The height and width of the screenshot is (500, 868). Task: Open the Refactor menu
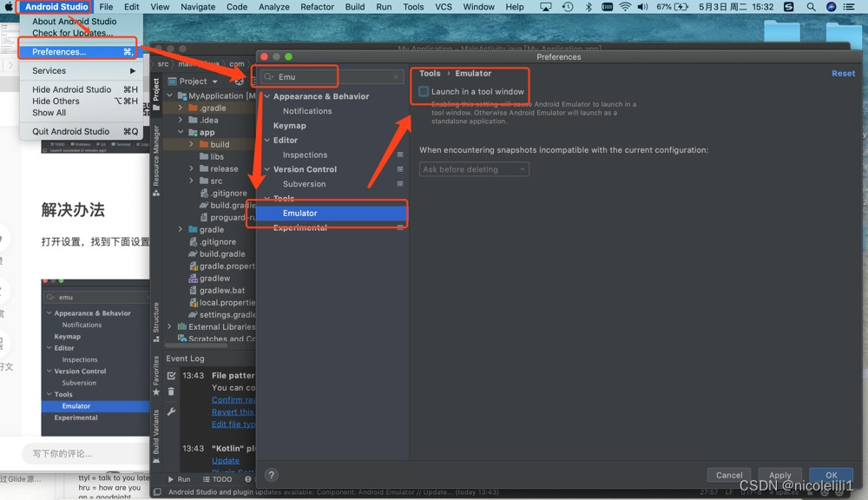pyautogui.click(x=317, y=7)
